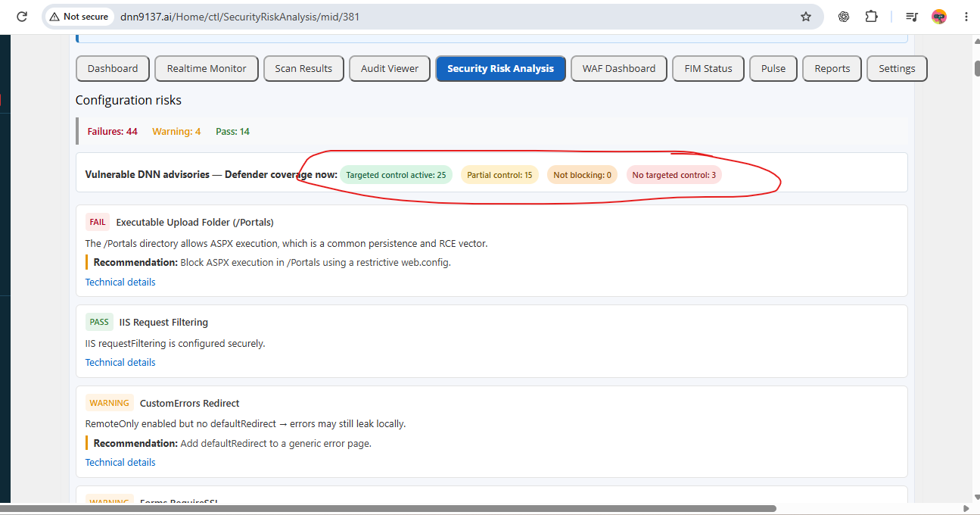Click the Not secure warning badge
The image size is (980, 515).
pyautogui.click(x=79, y=16)
